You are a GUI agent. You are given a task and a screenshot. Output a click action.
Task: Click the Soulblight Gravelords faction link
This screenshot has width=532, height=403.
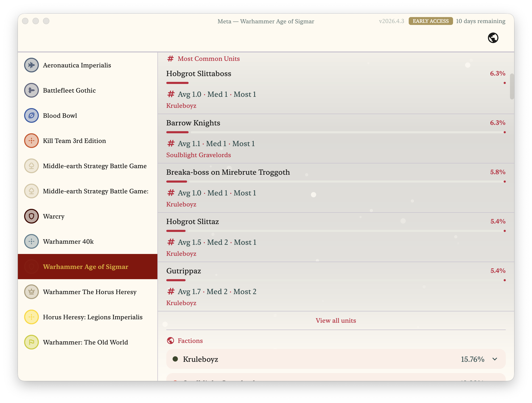click(x=198, y=155)
